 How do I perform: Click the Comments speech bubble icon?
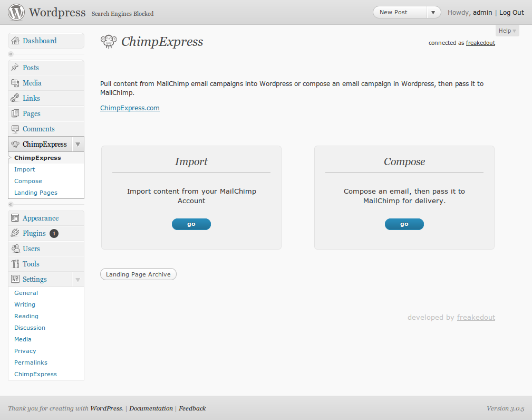[x=15, y=129]
